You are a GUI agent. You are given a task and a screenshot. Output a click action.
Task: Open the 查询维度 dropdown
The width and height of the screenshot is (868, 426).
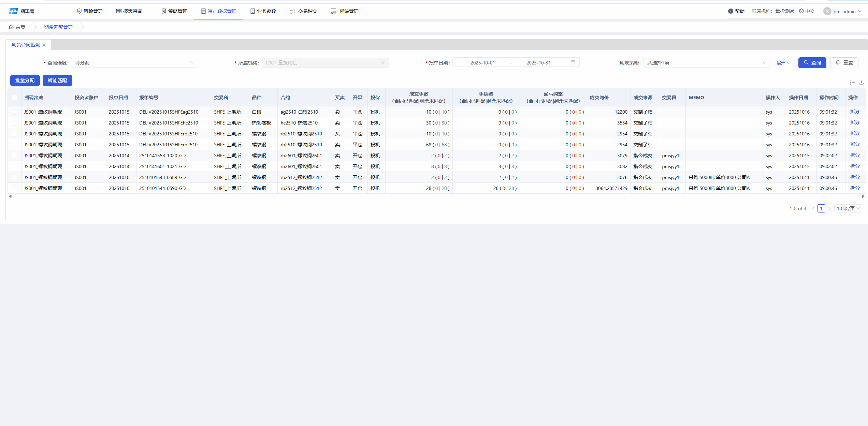pos(134,63)
